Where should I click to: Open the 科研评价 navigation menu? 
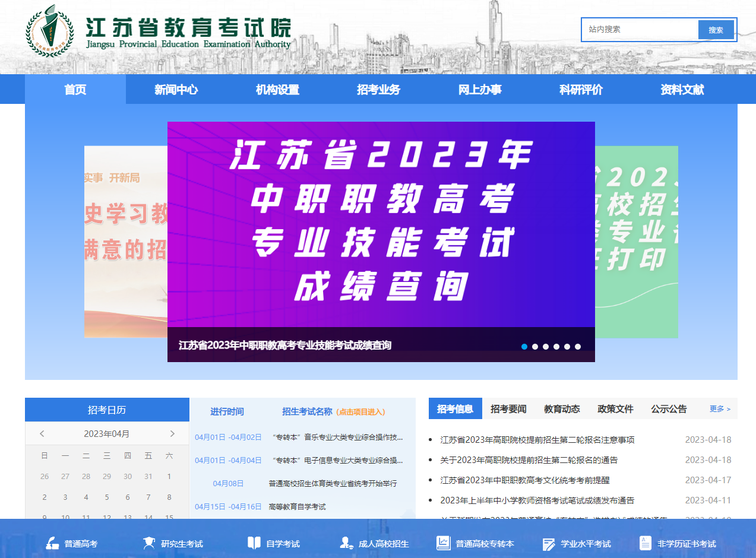[x=581, y=90]
